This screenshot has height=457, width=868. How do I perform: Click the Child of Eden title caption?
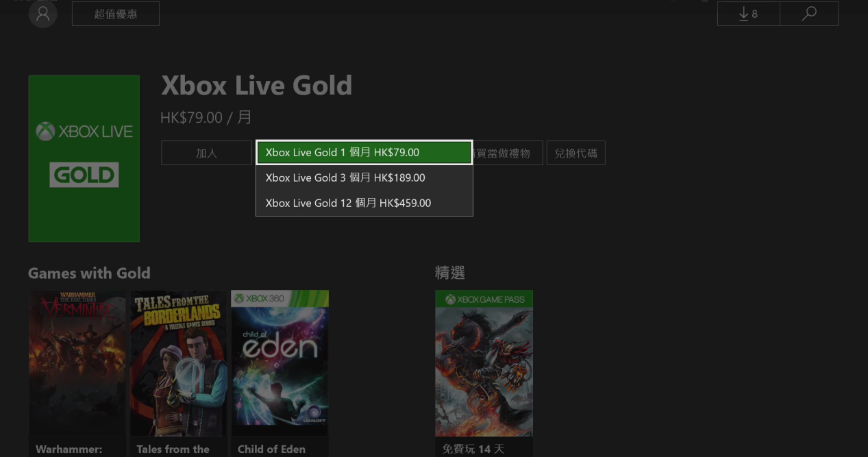tap(271, 449)
